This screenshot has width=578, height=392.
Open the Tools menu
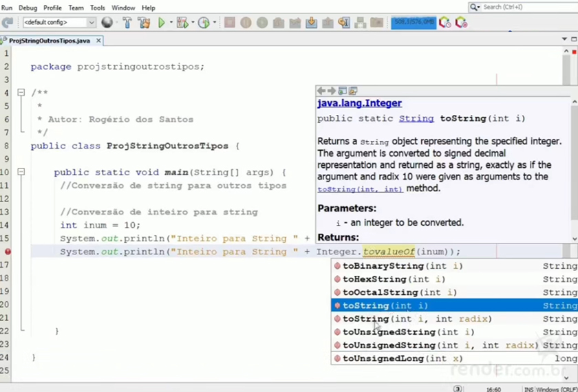(x=97, y=8)
